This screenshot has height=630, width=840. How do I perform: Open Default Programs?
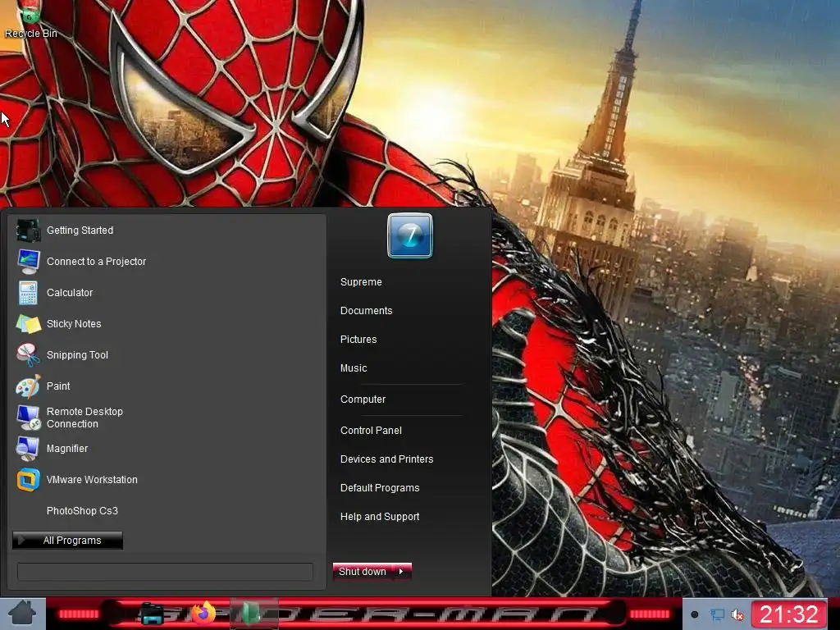380,488
